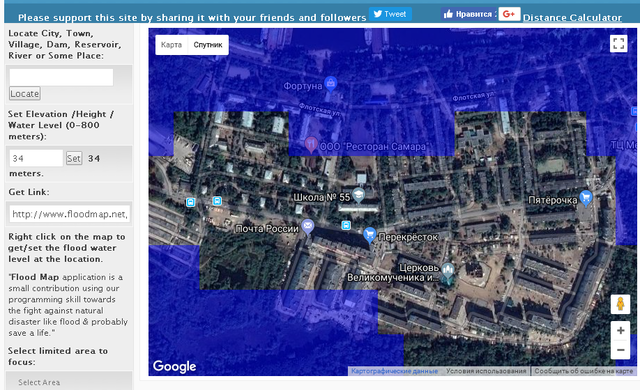Image resolution: width=640 pixels, height=390 pixels.
Task: Switch map to Спутник view
Action: pyautogui.click(x=208, y=44)
